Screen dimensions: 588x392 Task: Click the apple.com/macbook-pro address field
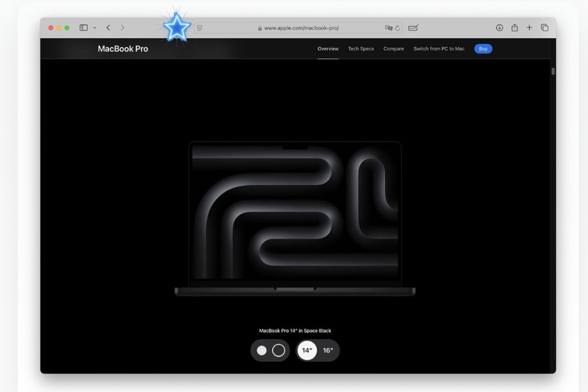coord(301,28)
